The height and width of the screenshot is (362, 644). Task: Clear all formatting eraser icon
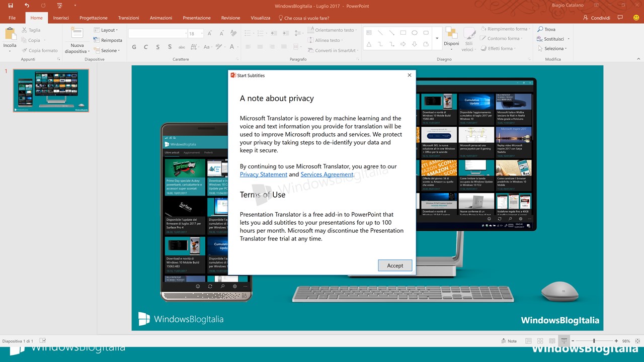233,33
